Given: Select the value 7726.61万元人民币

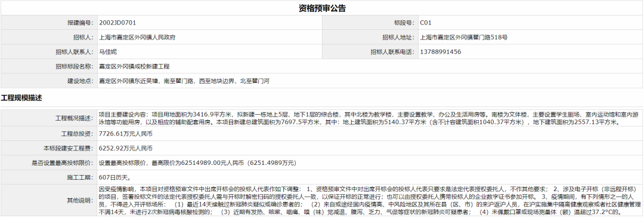Looking at the screenshot, I should coord(126,134).
